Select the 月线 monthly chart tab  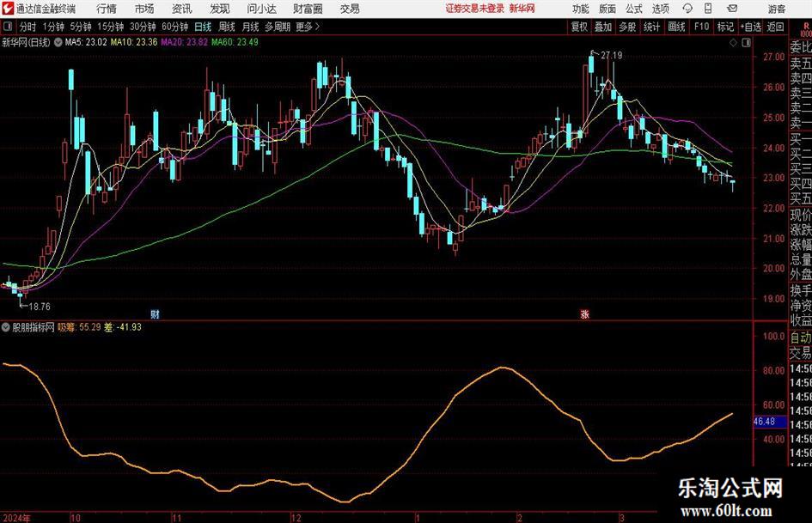[251, 27]
